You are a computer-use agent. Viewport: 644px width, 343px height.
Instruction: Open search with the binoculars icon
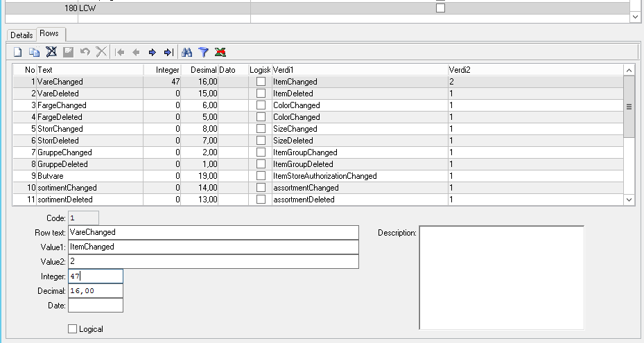(186, 52)
